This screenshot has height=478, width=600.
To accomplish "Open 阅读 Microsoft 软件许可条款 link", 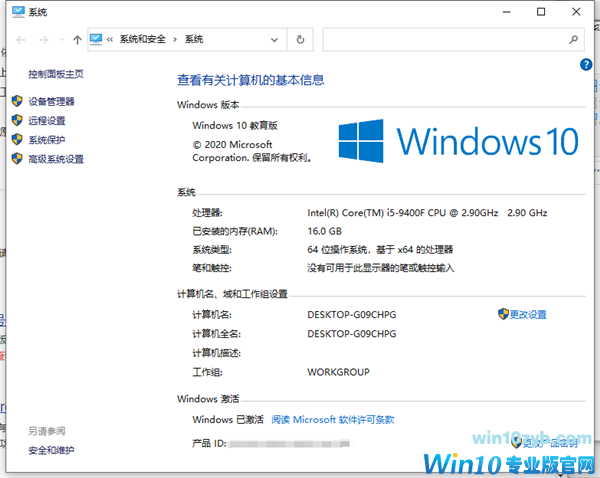I will coord(333,419).
